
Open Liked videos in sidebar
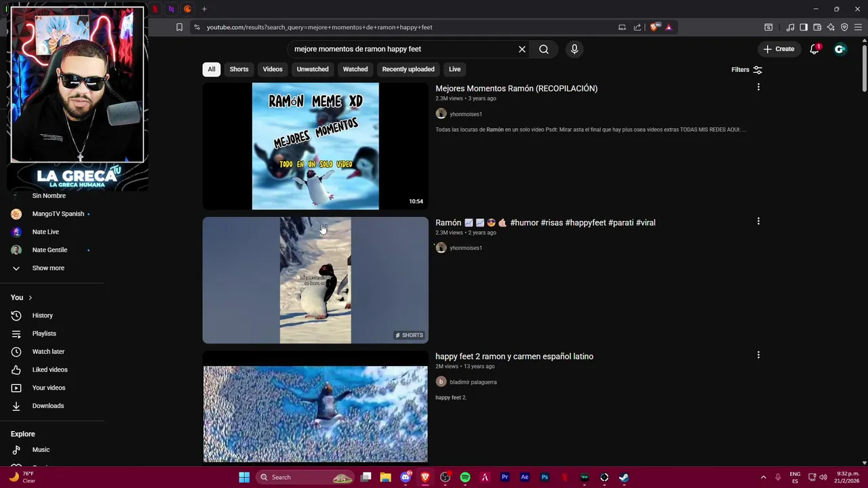(x=50, y=370)
